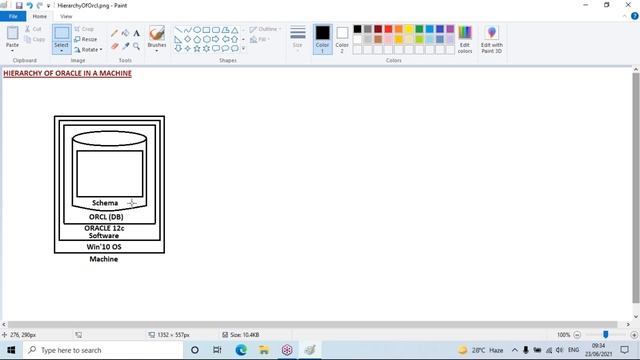The width and height of the screenshot is (640, 360).
Task: Select the Pencil tool
Action: coord(115,33)
